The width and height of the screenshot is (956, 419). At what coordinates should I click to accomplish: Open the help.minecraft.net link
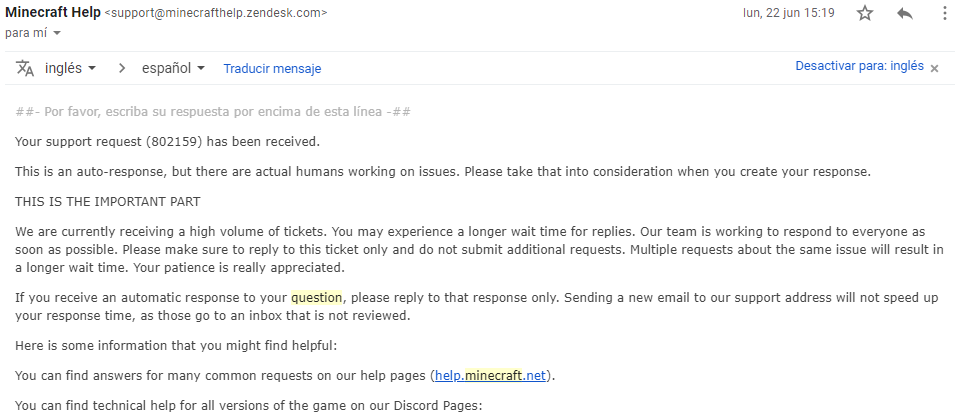(491, 376)
